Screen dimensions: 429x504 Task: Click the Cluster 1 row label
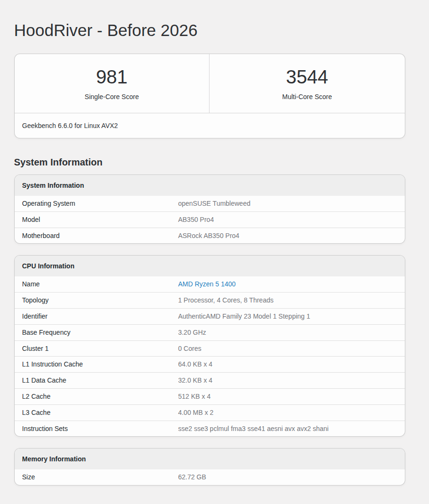point(35,348)
